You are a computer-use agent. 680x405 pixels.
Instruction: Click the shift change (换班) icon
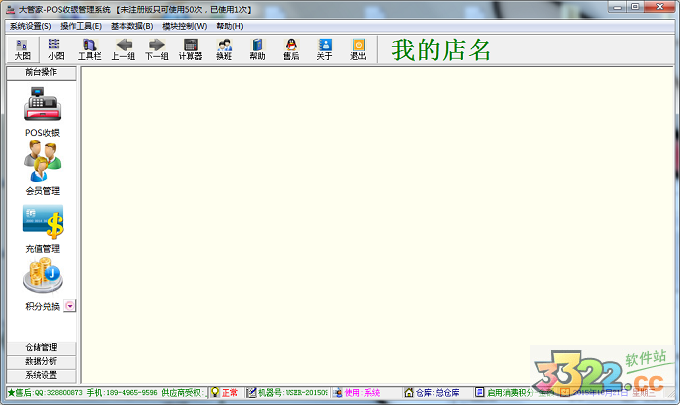[x=224, y=49]
